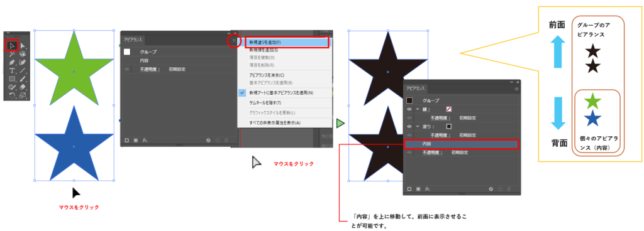Select the Direct Selection tool
Viewport: 644px width, 231px height.
click(23, 45)
